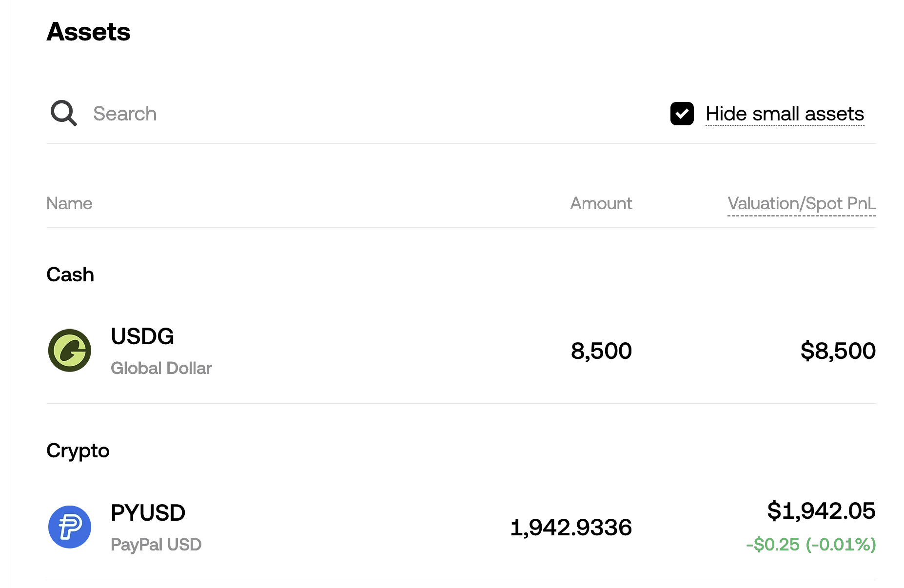Click the Amount column header
This screenshot has width=904, height=588.
601,203
